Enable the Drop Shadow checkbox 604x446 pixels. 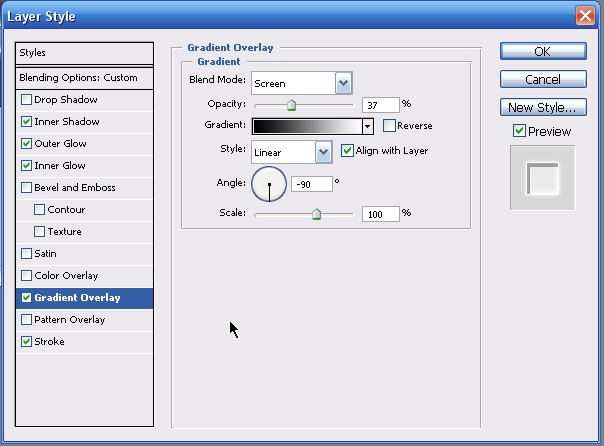pyautogui.click(x=26, y=100)
